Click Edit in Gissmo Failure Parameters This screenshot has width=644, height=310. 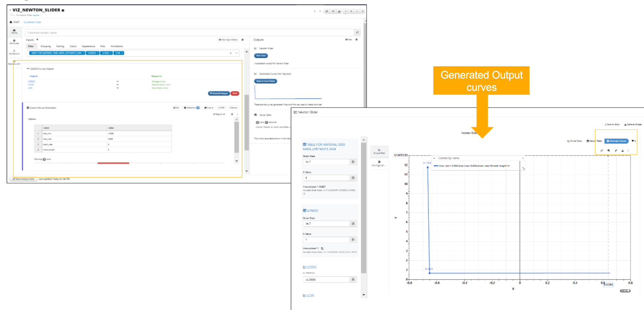coord(176,108)
